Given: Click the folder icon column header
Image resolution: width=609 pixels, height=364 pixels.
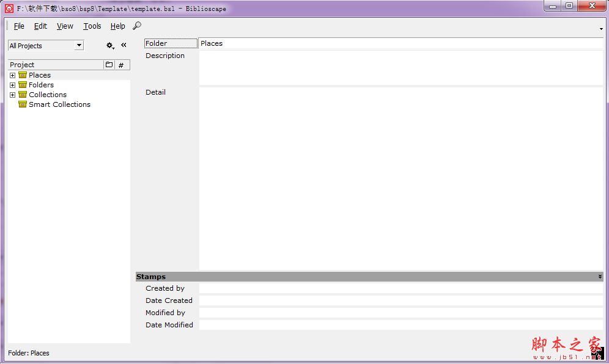Looking at the screenshot, I should click(109, 65).
